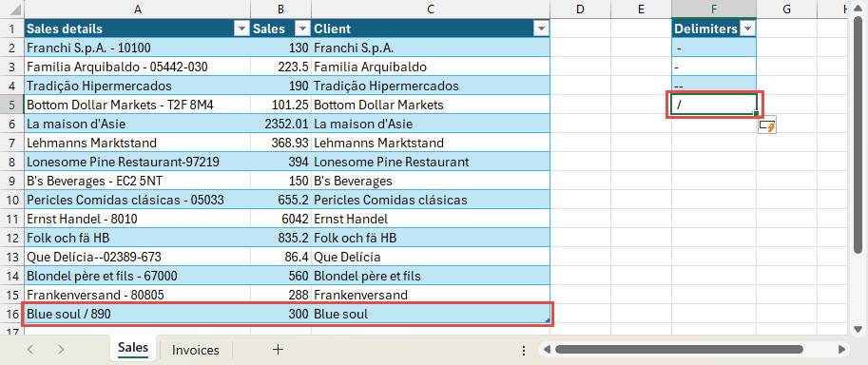
Task: Click horizontal scrollbar right arrow
Action: (x=841, y=350)
